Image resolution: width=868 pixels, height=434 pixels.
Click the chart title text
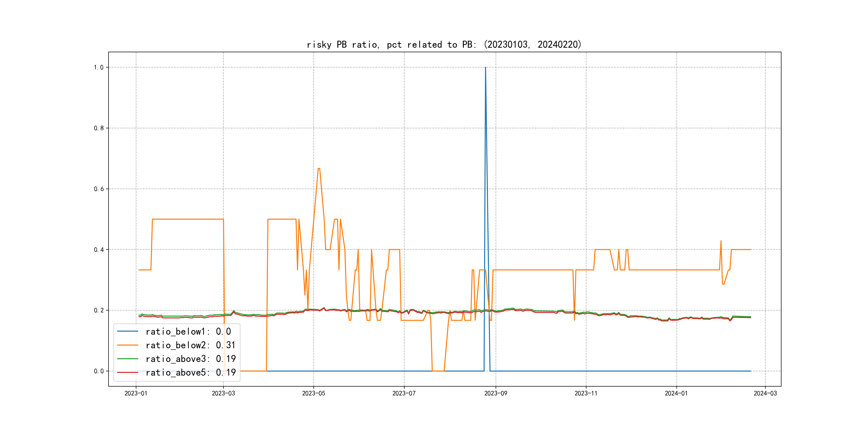[444, 44]
